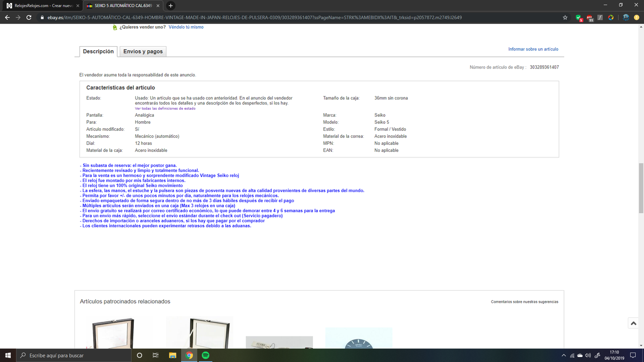
Task: Open Windows Task View
Action: 155,355
